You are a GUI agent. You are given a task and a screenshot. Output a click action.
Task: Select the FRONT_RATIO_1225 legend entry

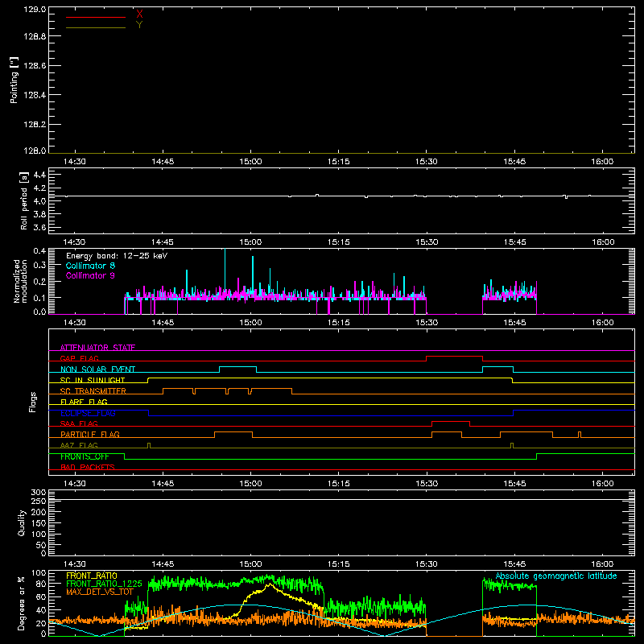coord(104,584)
